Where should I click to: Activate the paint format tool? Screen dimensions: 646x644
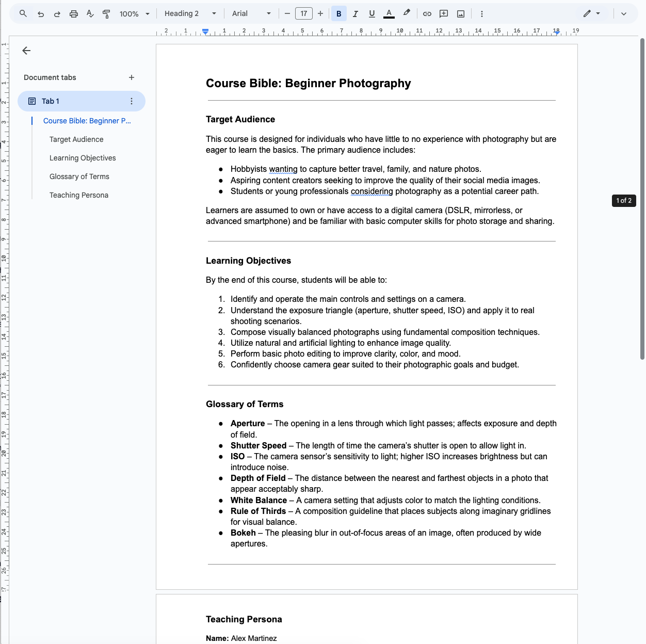[107, 14]
